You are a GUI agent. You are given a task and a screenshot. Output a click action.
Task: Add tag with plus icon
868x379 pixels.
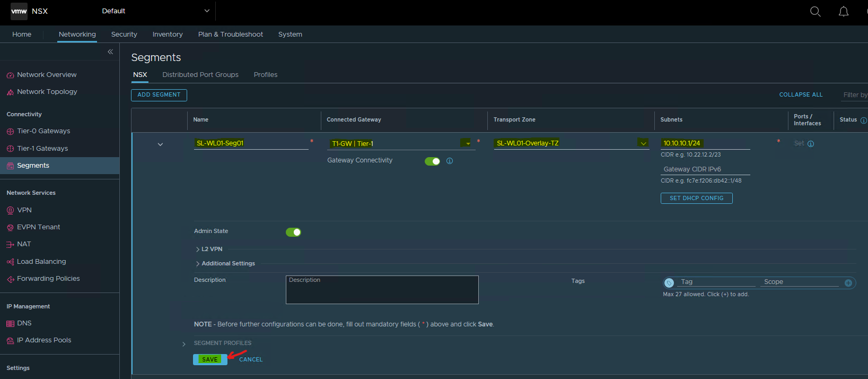848,283
